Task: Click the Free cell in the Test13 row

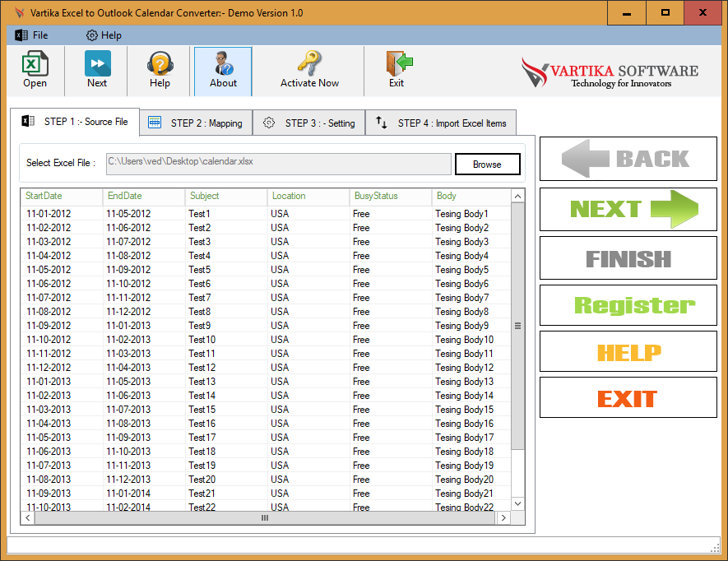Action: point(391,382)
